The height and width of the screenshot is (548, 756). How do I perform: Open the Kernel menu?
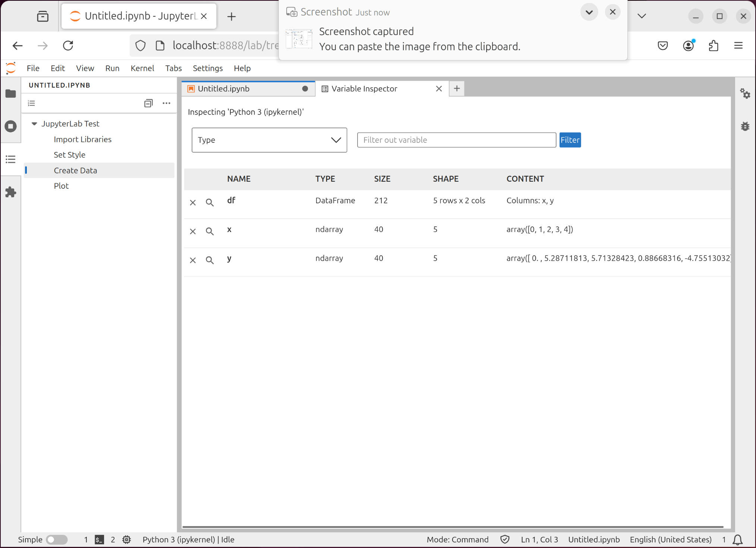(x=142, y=68)
